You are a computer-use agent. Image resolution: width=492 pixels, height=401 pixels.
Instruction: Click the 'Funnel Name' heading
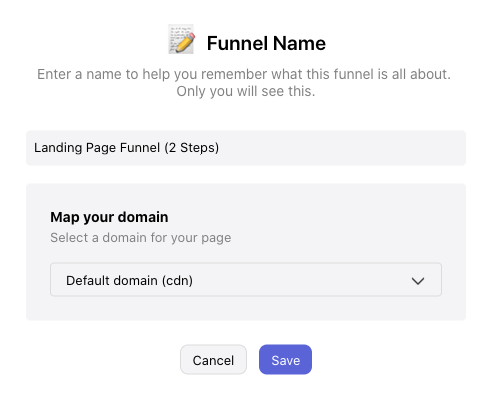(x=266, y=43)
